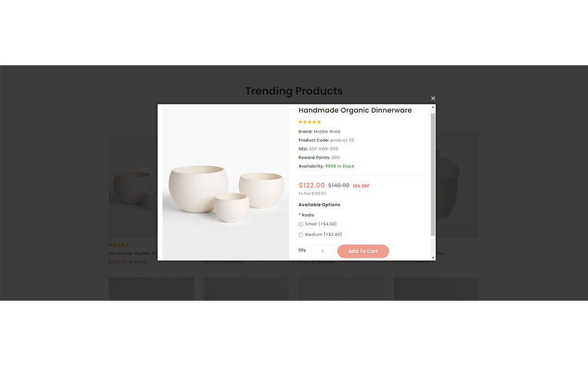Focus the Qty input field

tap(322, 251)
